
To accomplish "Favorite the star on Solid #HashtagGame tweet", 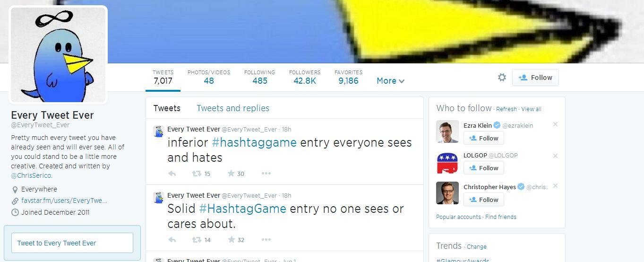I will click(x=231, y=240).
